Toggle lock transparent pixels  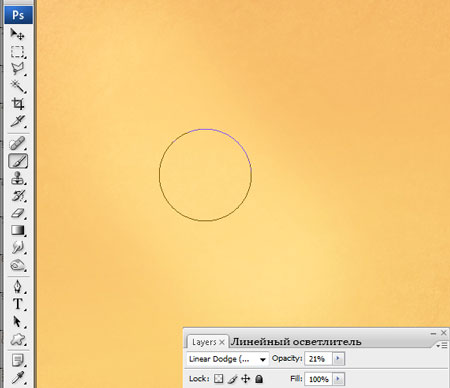(219, 379)
